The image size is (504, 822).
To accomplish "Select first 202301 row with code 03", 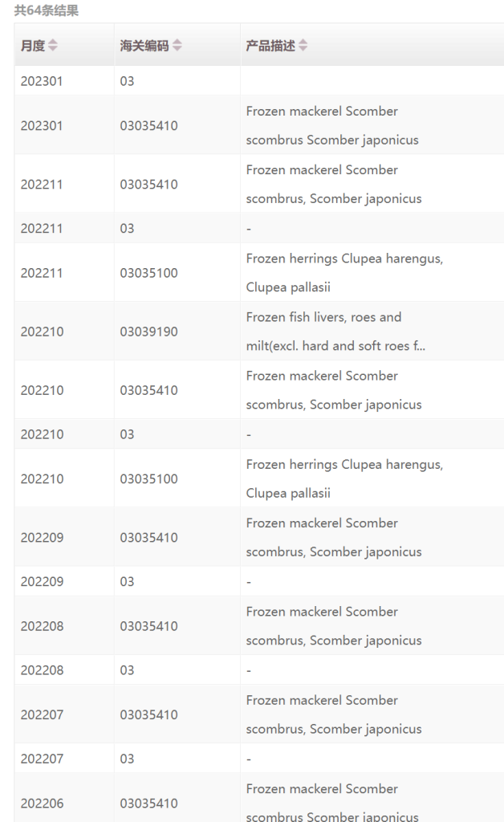I will coord(259,81).
